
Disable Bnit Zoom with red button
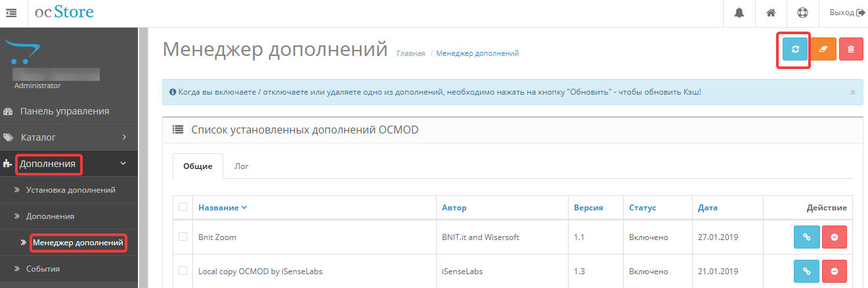(x=834, y=237)
